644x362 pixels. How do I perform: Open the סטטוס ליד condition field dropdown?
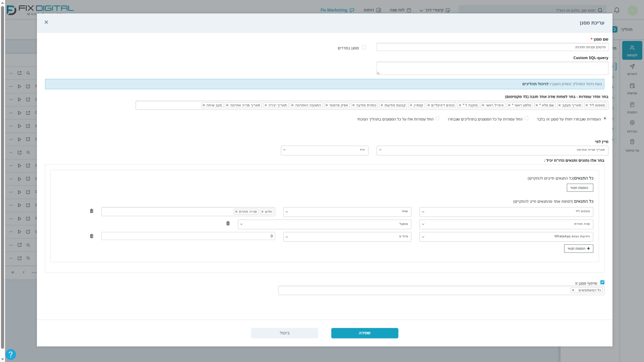click(x=506, y=212)
